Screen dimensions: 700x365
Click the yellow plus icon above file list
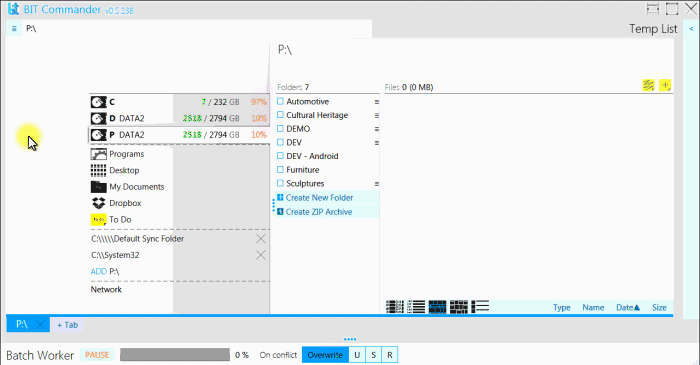(x=665, y=85)
